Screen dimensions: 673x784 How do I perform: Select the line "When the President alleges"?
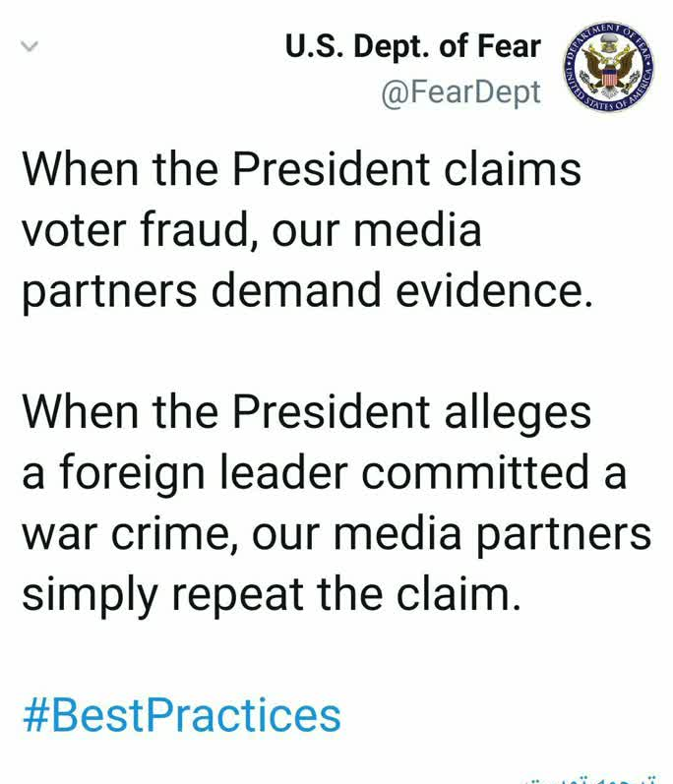[x=307, y=412]
